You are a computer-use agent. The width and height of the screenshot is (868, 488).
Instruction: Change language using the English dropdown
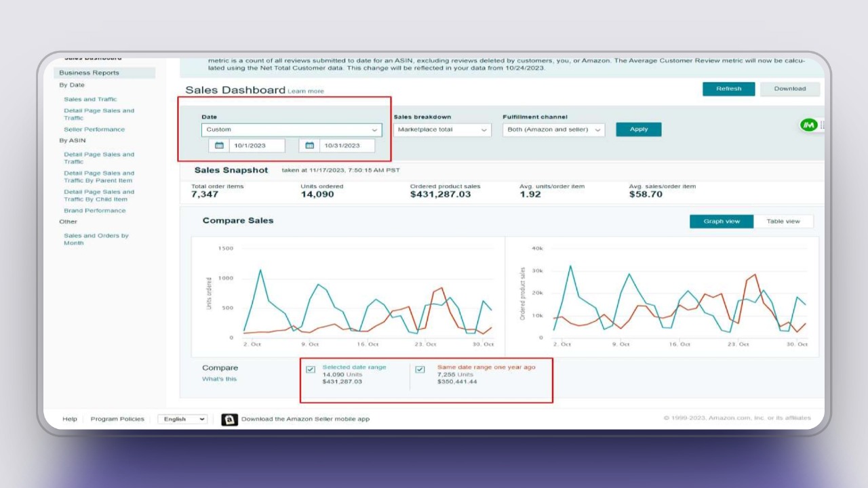click(182, 419)
